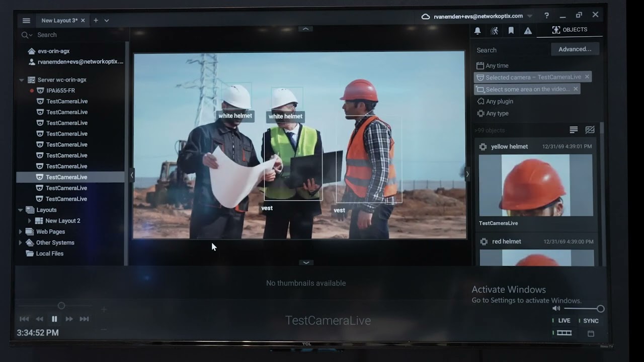Pause the video playback

point(54,319)
